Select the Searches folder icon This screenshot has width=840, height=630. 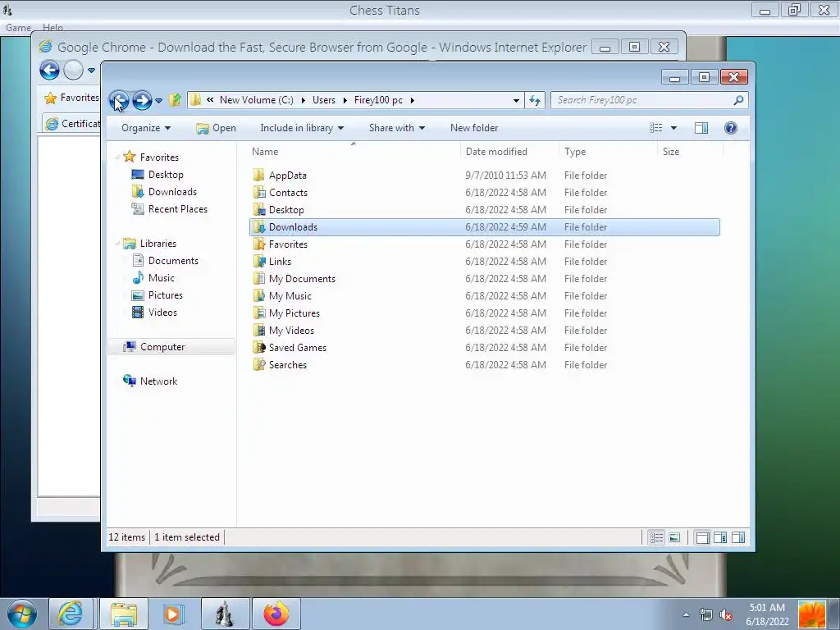pyautogui.click(x=258, y=365)
